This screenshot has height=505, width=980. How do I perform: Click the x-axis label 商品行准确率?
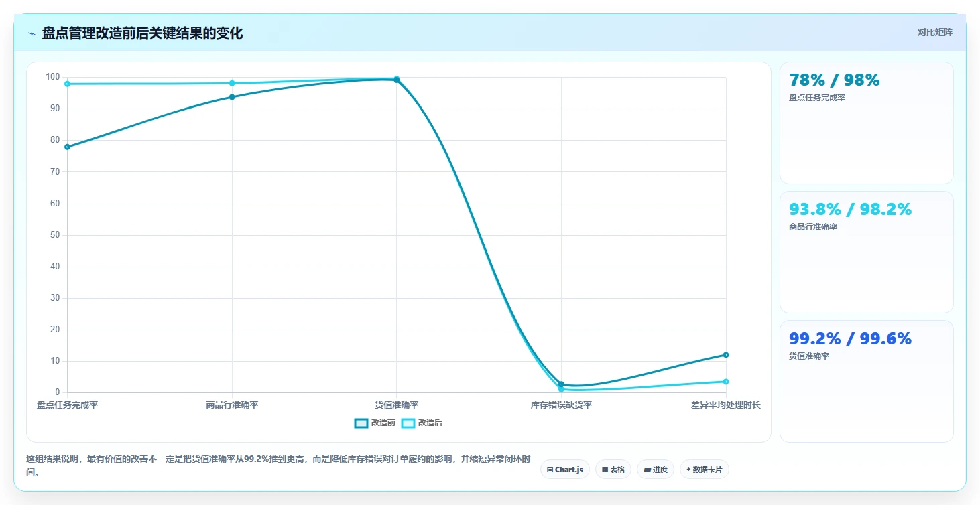[232, 405]
